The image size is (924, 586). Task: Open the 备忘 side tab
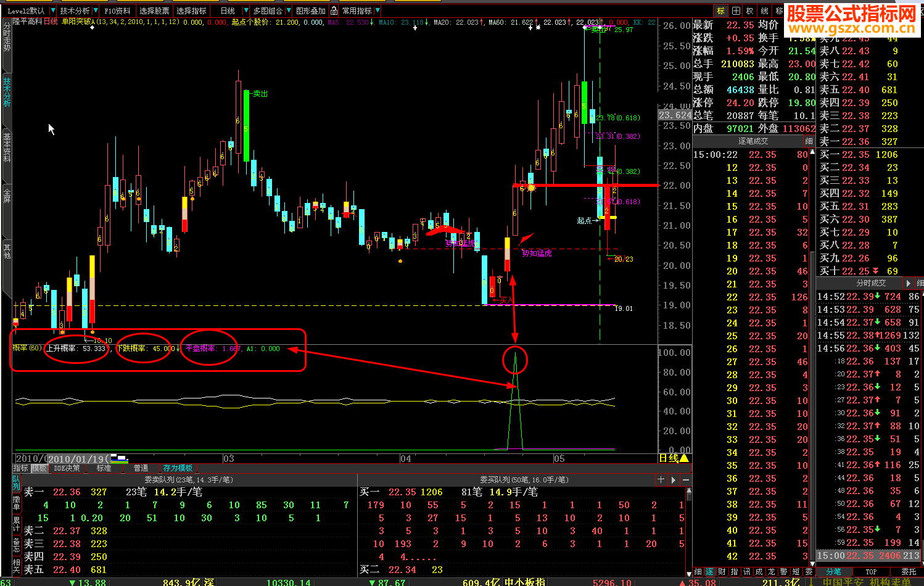[17, 545]
